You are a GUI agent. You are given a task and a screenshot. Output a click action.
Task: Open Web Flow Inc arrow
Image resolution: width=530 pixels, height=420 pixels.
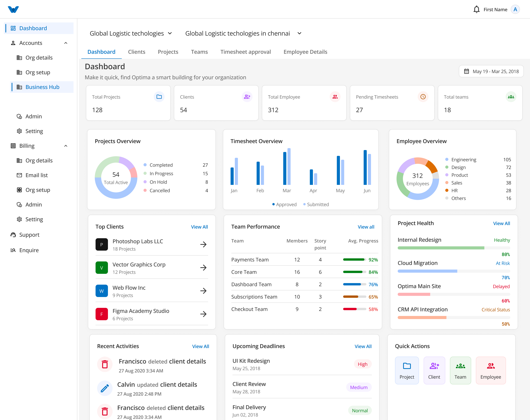(x=203, y=291)
